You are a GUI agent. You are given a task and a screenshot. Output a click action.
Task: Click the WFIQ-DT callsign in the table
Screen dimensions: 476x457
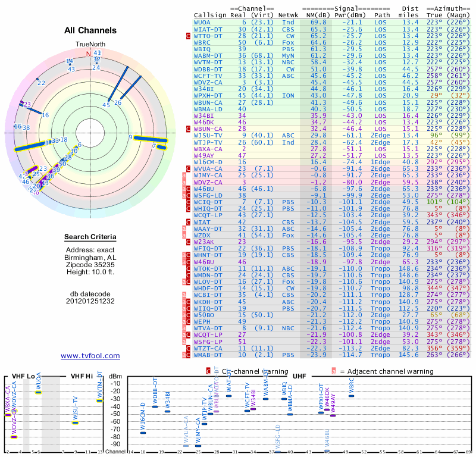coord(208,248)
